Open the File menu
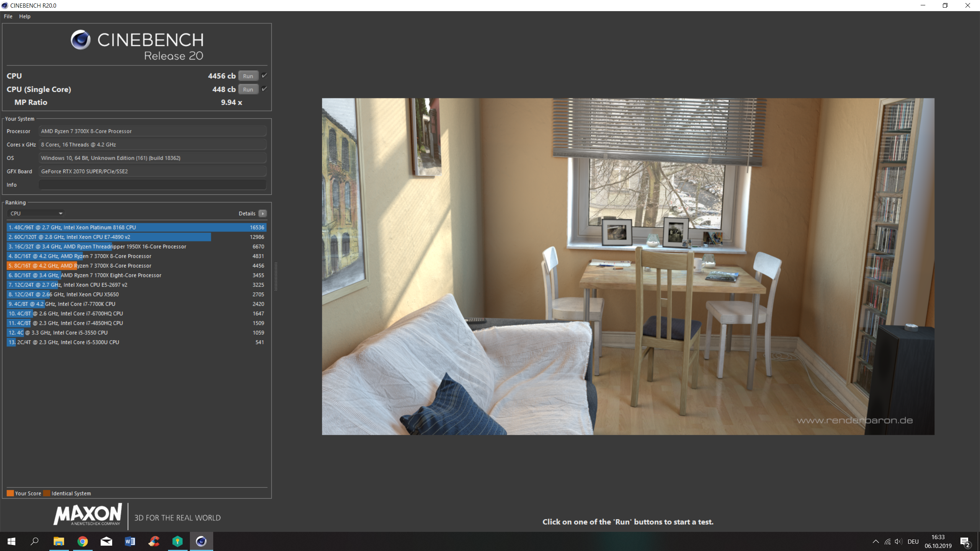The height and width of the screenshot is (551, 980). pos(8,16)
